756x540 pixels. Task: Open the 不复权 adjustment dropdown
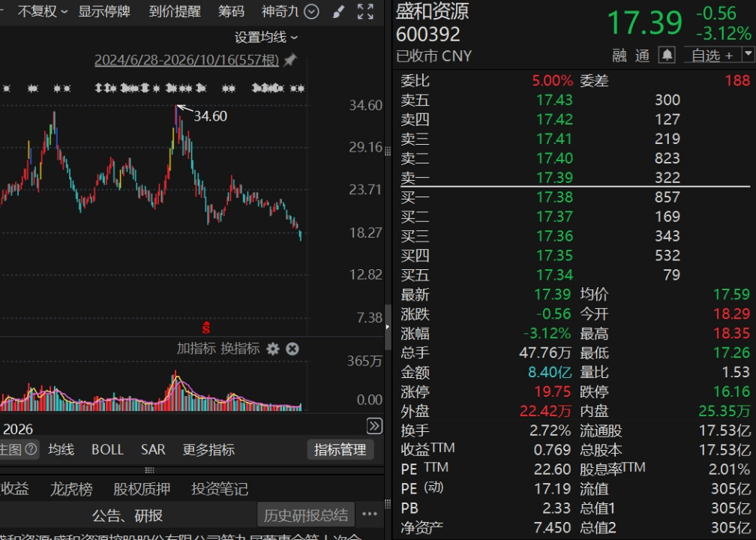(43, 11)
